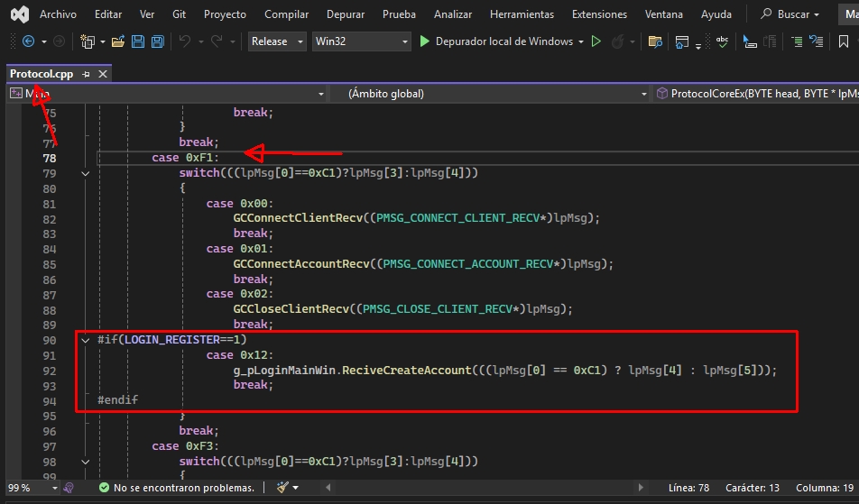
Task: Open the debugger target dropdown arrow
Action: [581, 41]
